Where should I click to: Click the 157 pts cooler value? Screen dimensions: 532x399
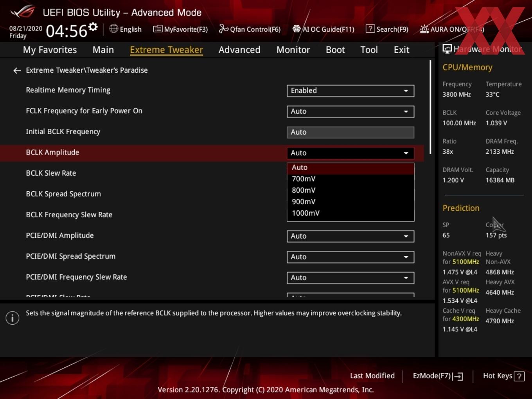coord(496,235)
